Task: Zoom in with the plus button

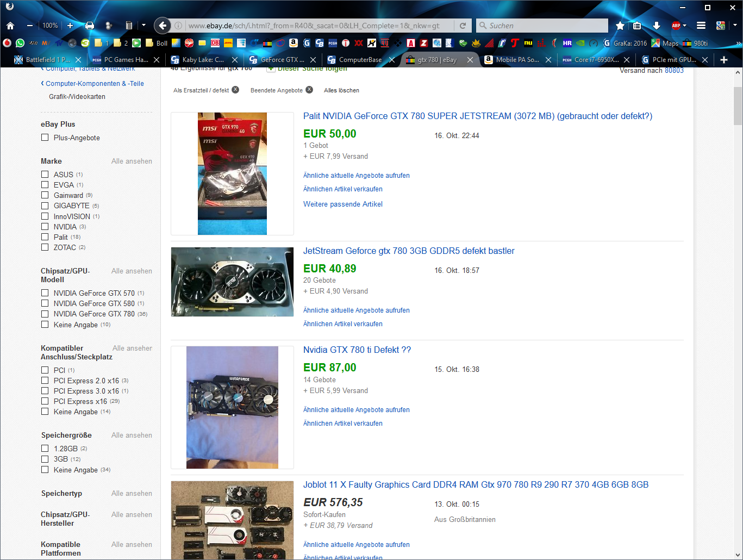Action: pyautogui.click(x=70, y=26)
